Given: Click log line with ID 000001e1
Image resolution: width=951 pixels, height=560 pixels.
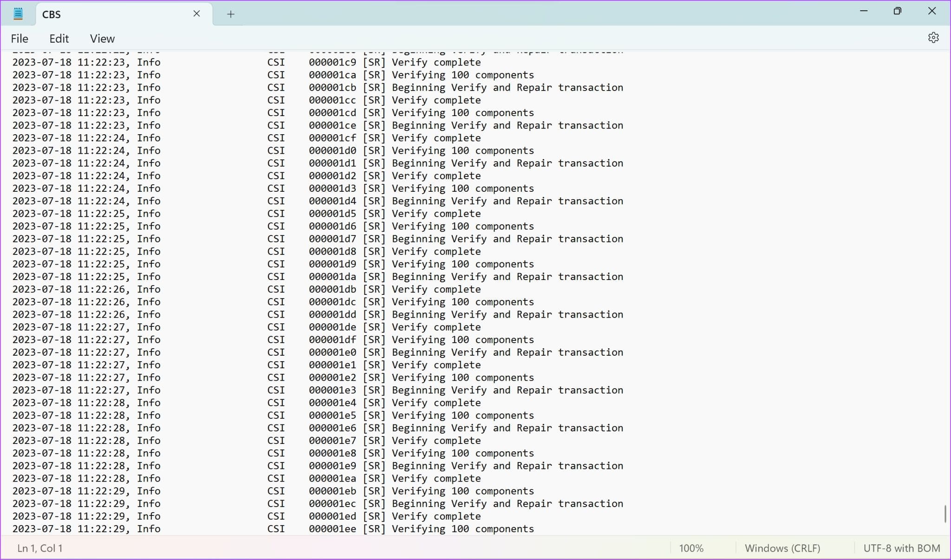Looking at the screenshot, I should point(247,365).
